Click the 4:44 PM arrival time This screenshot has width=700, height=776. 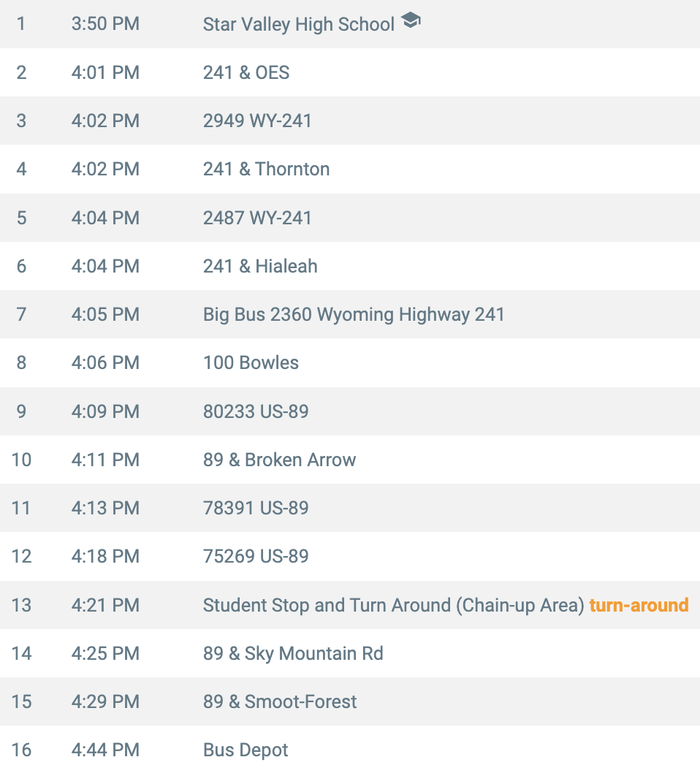point(105,750)
